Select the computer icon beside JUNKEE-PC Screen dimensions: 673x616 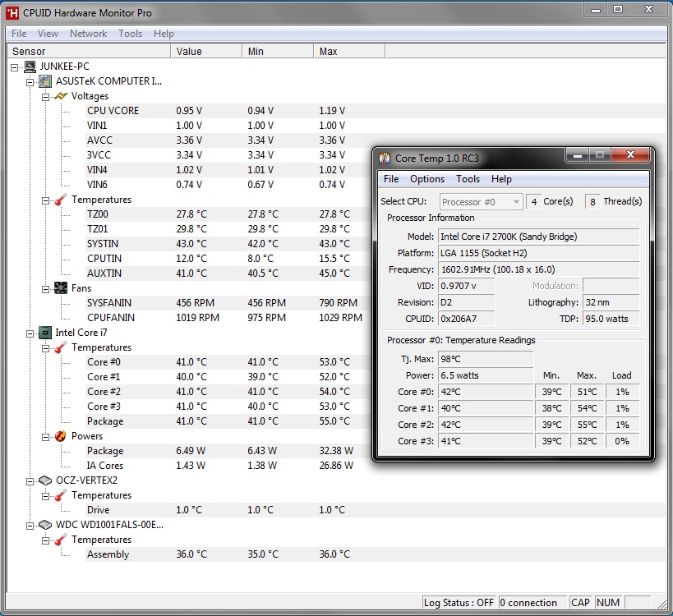click(x=30, y=67)
